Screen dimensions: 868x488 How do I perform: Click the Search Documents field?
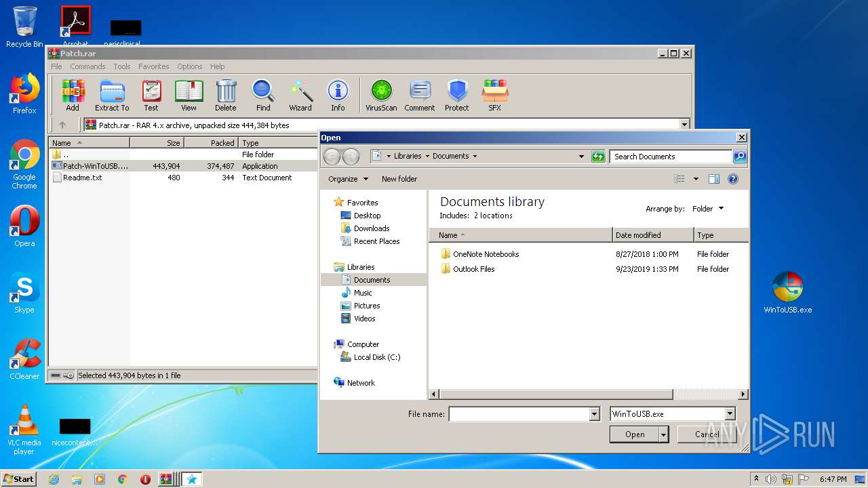[671, 157]
